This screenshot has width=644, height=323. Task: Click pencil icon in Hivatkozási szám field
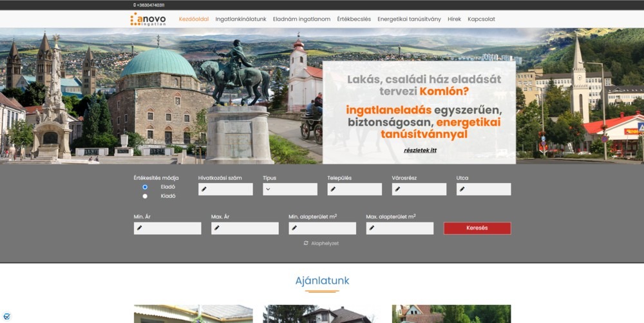[x=204, y=190]
